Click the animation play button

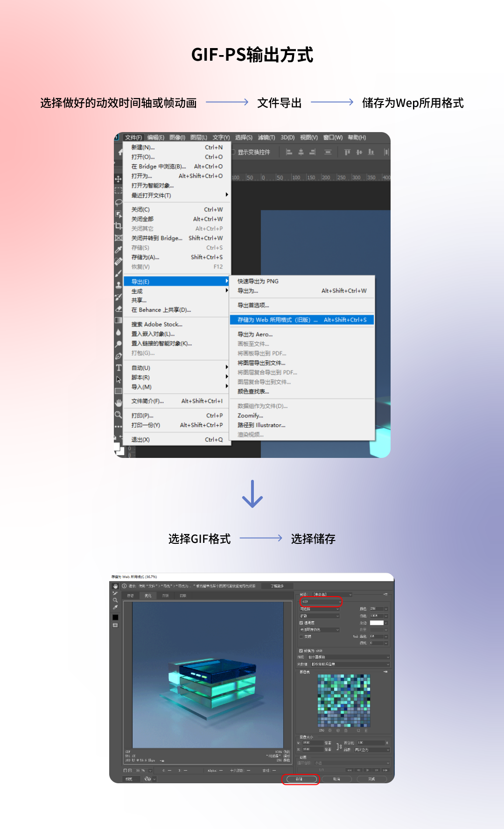(x=368, y=770)
